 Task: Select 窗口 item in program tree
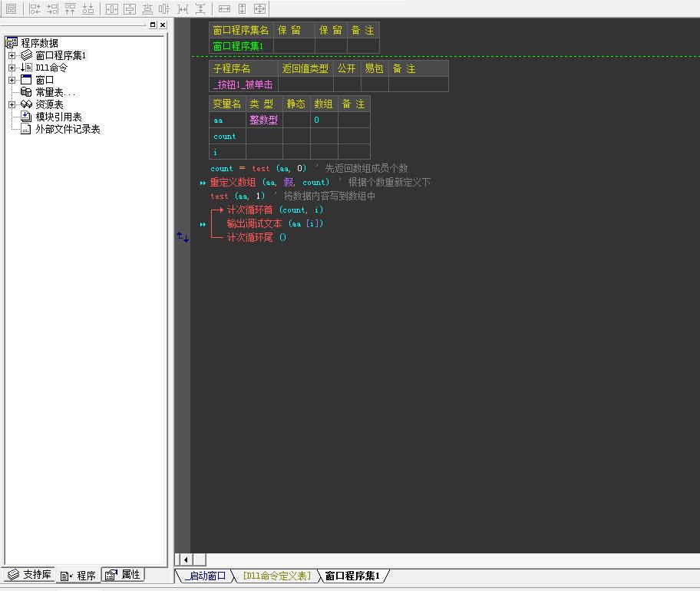tap(45, 80)
